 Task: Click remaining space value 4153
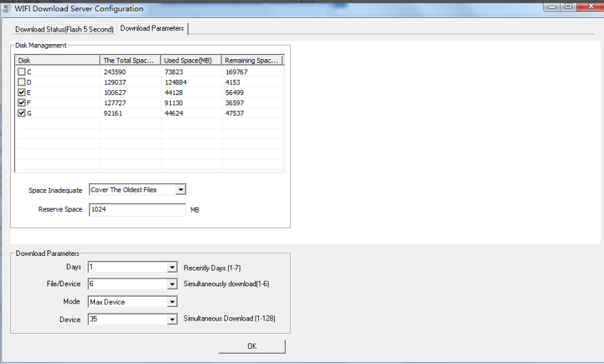(x=233, y=83)
